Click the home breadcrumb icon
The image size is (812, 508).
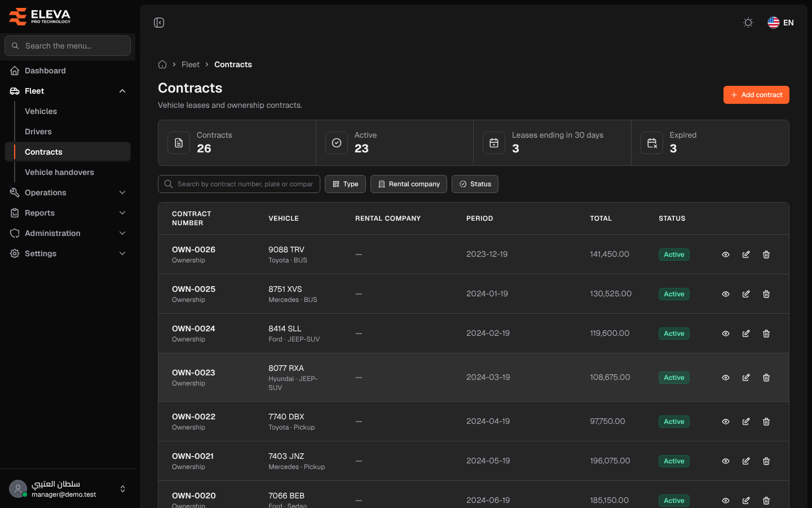(x=162, y=64)
